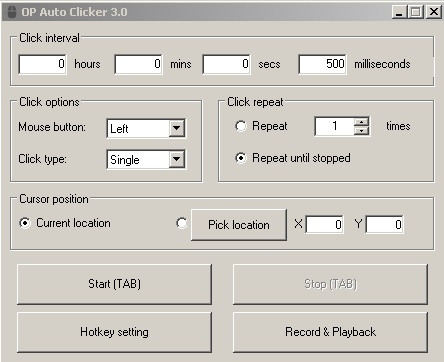Click the 'Click type:' label

coord(42,159)
